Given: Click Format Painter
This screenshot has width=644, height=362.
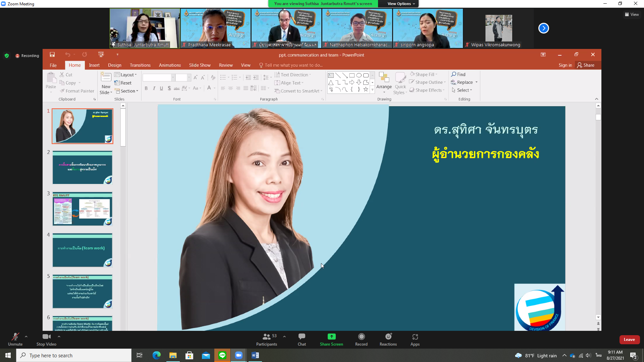Looking at the screenshot, I should [x=77, y=91].
